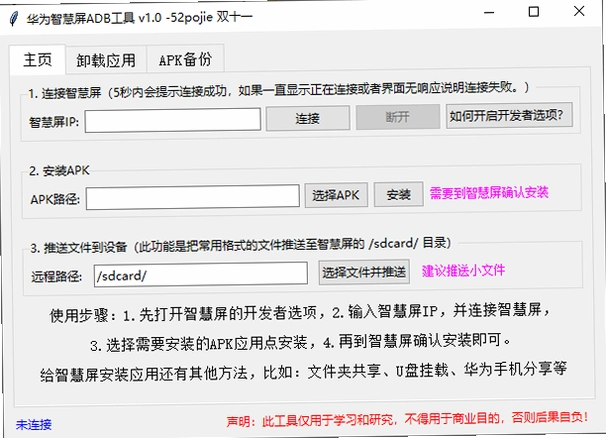Image resolution: width=606 pixels, height=438 pixels.
Task: Click the 智慧屏IP: label
Action: click(54, 122)
